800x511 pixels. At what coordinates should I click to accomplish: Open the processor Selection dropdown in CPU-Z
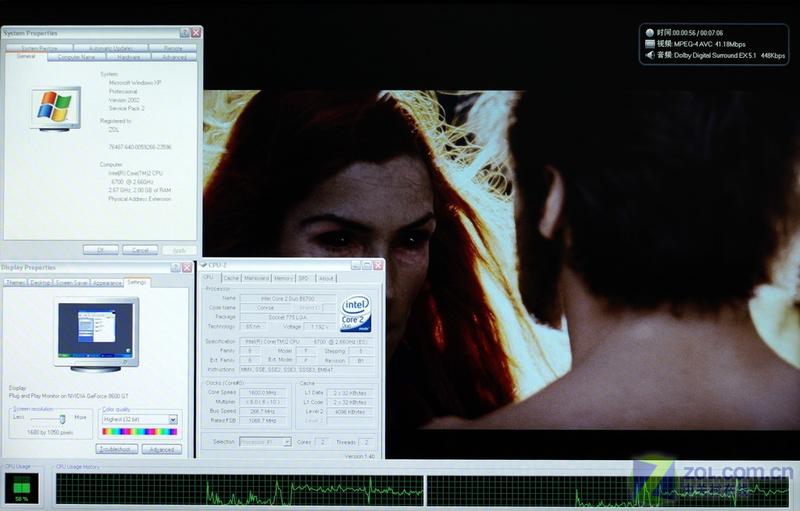(x=287, y=442)
